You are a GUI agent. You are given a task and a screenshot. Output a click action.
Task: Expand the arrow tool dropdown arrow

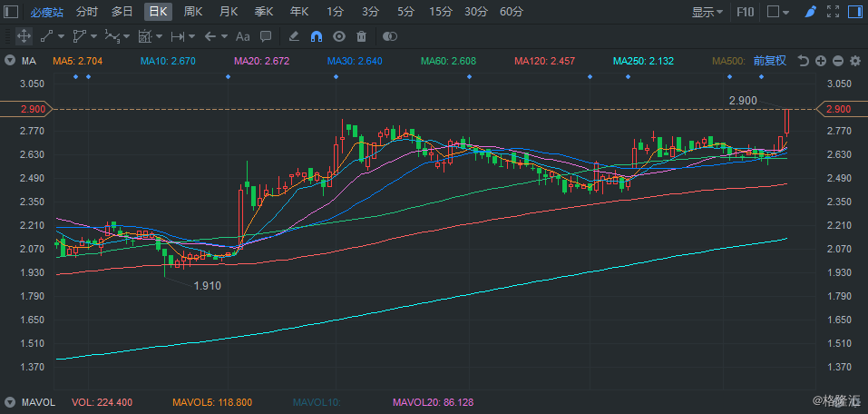click(x=224, y=36)
